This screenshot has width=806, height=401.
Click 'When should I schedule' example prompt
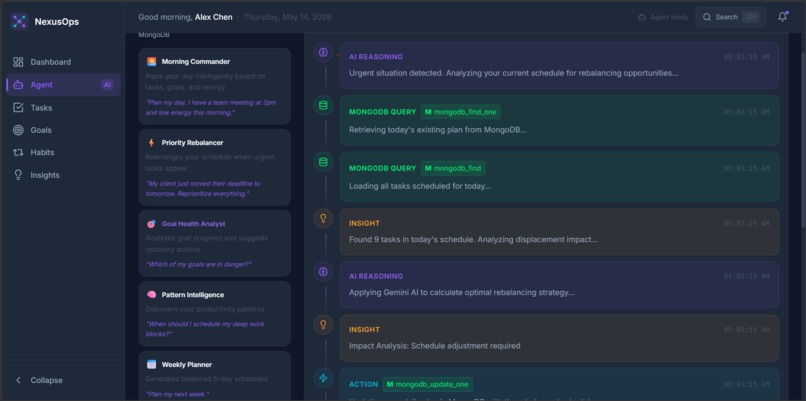tap(205, 329)
